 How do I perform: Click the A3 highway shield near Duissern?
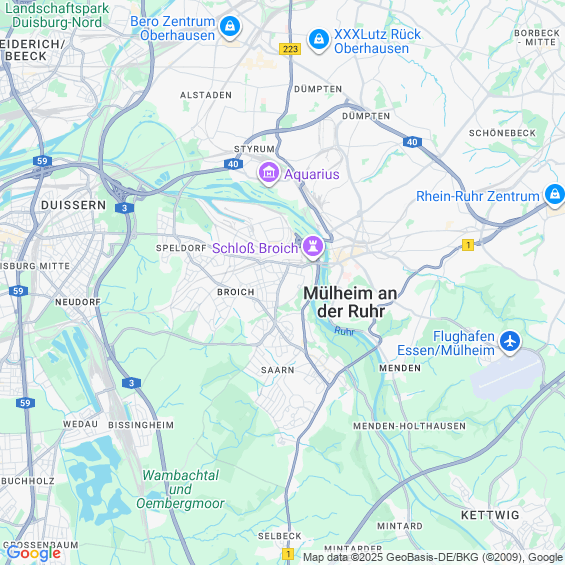point(125,208)
